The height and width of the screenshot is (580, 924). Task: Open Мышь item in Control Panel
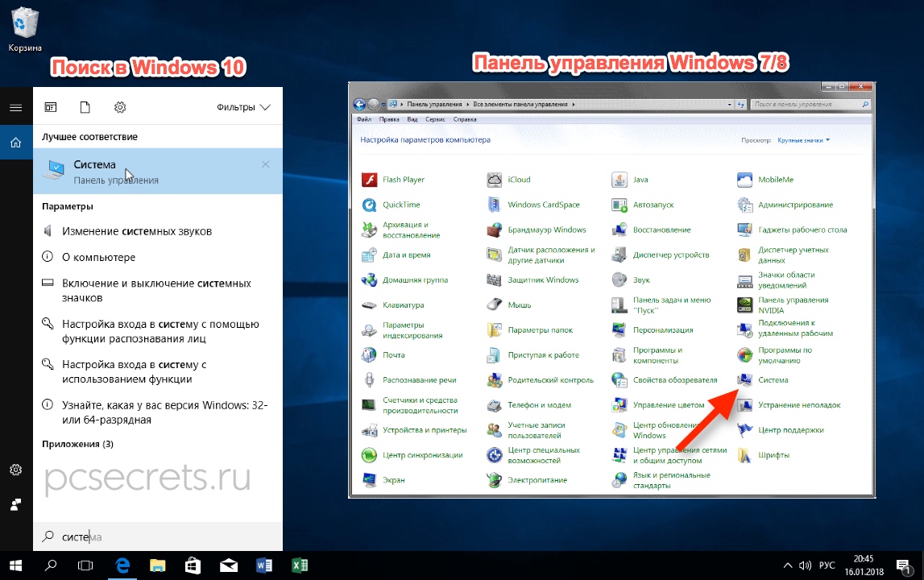[x=509, y=304]
